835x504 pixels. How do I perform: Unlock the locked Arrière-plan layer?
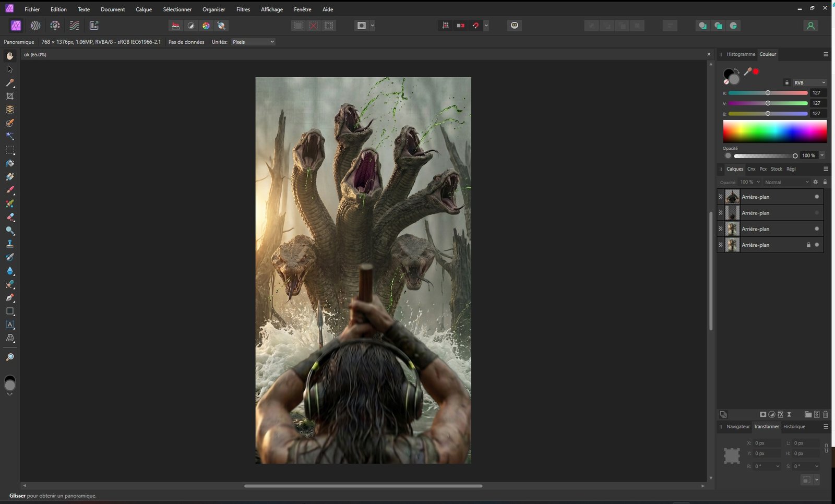[808, 245]
